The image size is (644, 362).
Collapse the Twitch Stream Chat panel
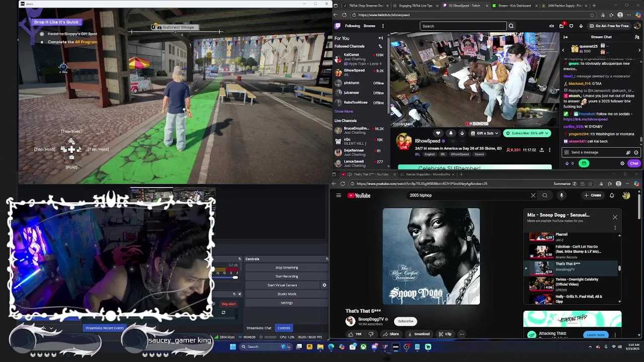566,37
